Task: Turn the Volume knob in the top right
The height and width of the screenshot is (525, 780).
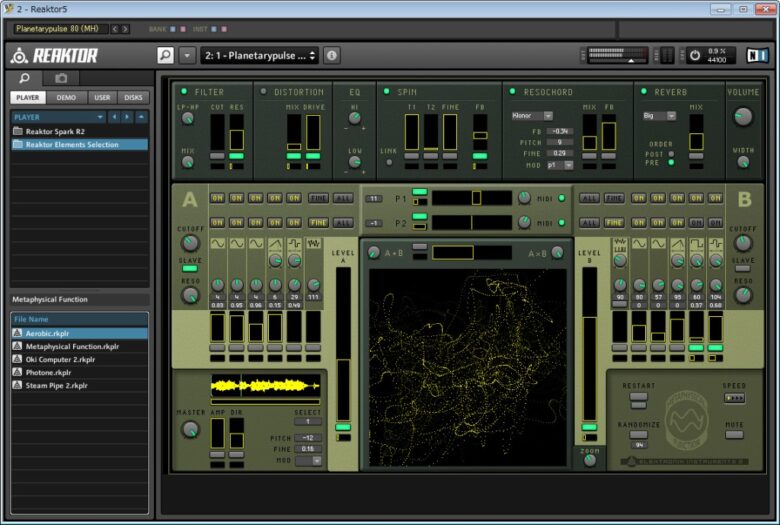Action: (x=742, y=116)
